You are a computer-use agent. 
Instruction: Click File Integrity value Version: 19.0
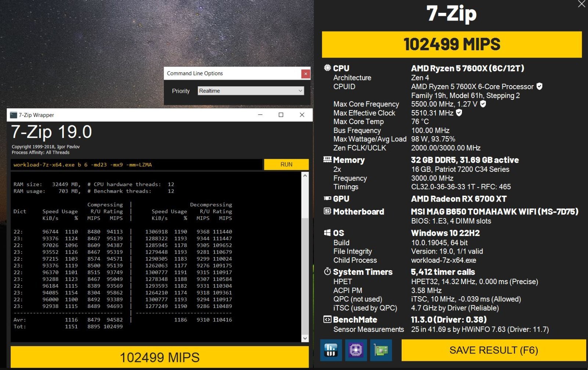(447, 251)
